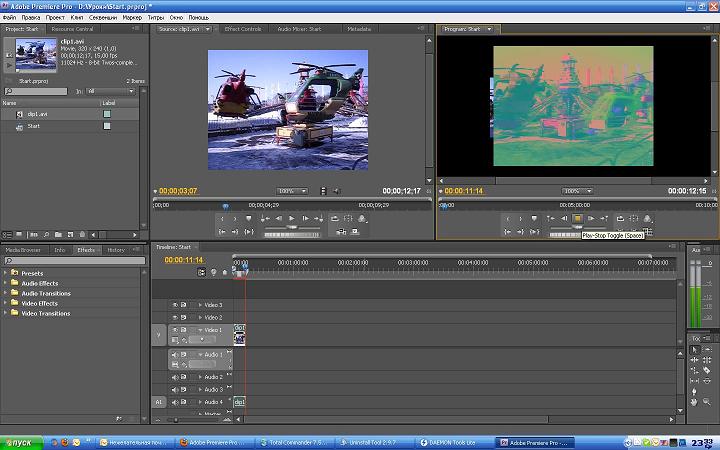Click the clip1.avi label color swatch
720x450 pixels.
click(107, 114)
